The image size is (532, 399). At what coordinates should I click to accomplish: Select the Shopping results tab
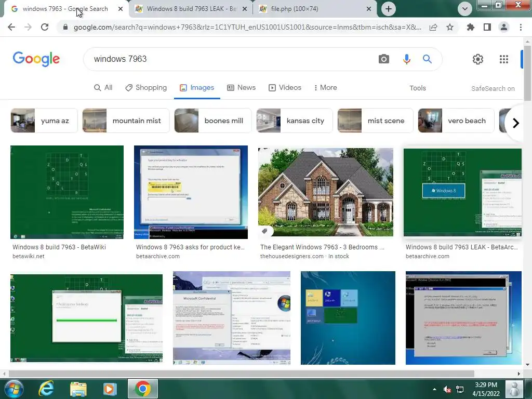146,87
